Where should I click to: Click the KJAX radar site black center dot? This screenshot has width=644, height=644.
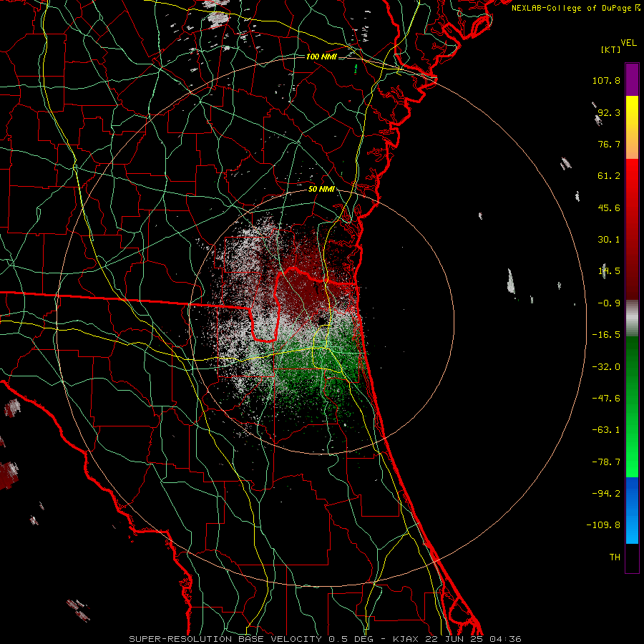pos(323,321)
